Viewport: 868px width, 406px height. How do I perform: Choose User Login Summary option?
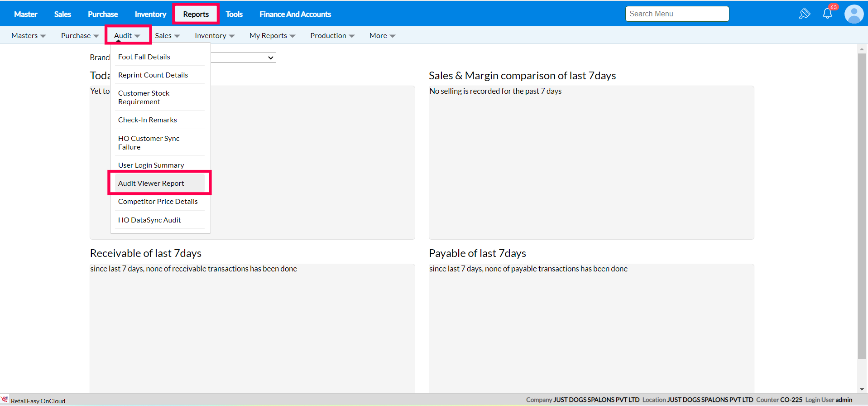pos(151,165)
